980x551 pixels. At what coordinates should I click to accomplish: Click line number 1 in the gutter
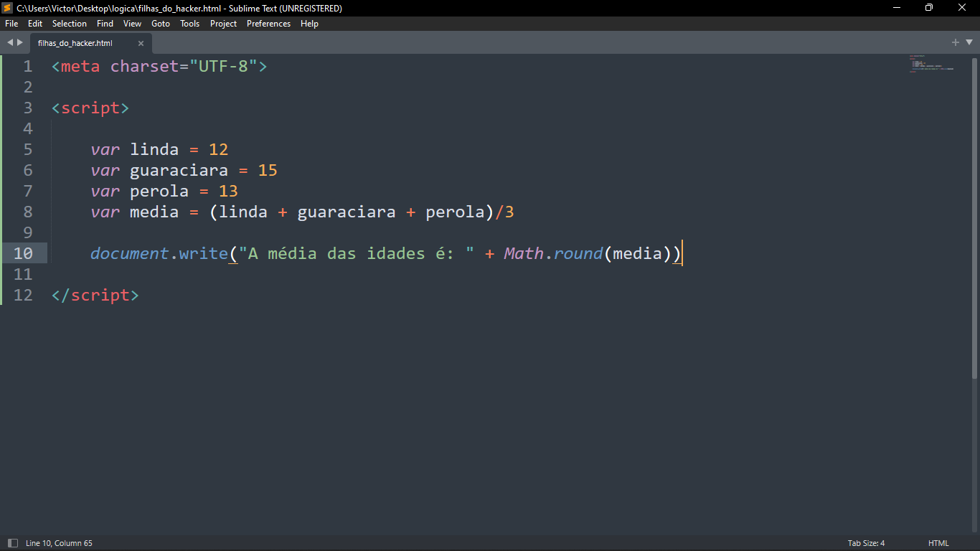click(28, 66)
